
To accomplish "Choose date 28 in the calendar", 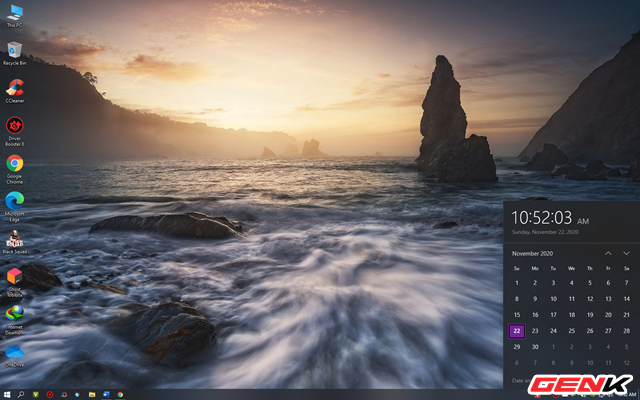I will pyautogui.click(x=627, y=331).
